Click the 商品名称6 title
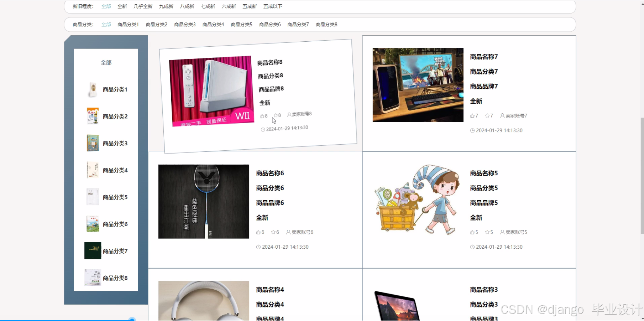644x321 pixels. (x=270, y=174)
